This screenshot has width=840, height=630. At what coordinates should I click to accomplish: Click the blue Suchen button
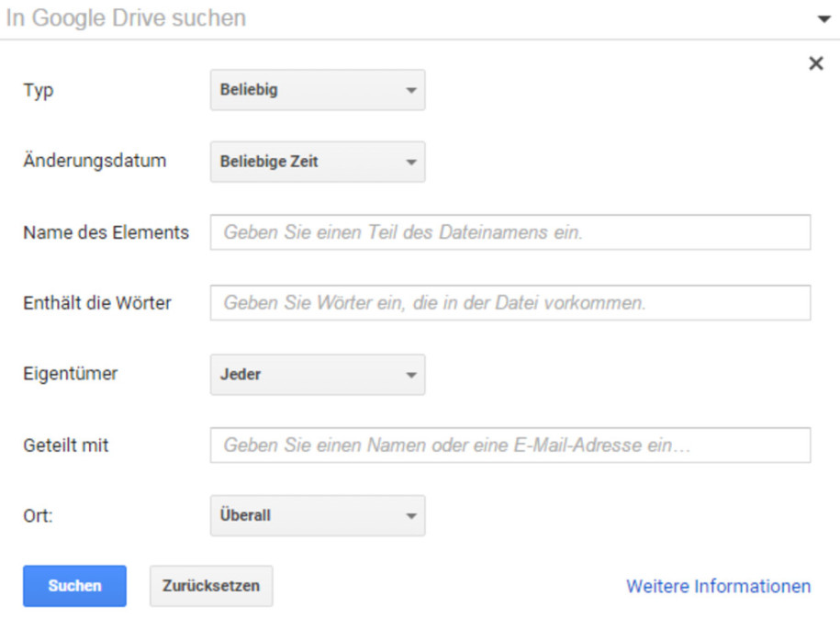(74, 586)
